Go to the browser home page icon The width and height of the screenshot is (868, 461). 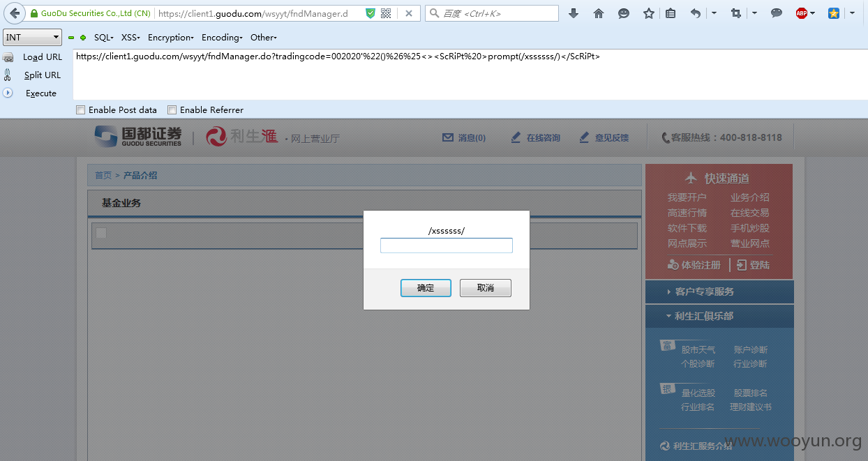pyautogui.click(x=599, y=13)
